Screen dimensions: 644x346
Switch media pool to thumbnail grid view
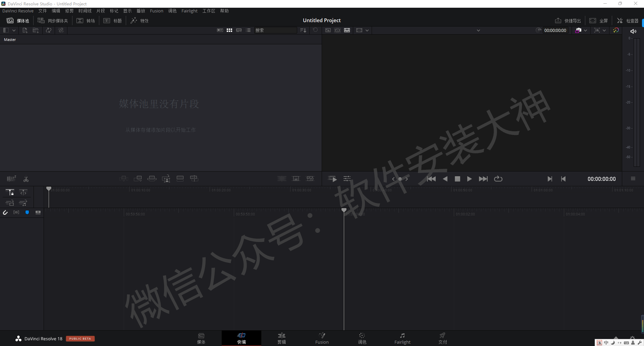(x=229, y=30)
